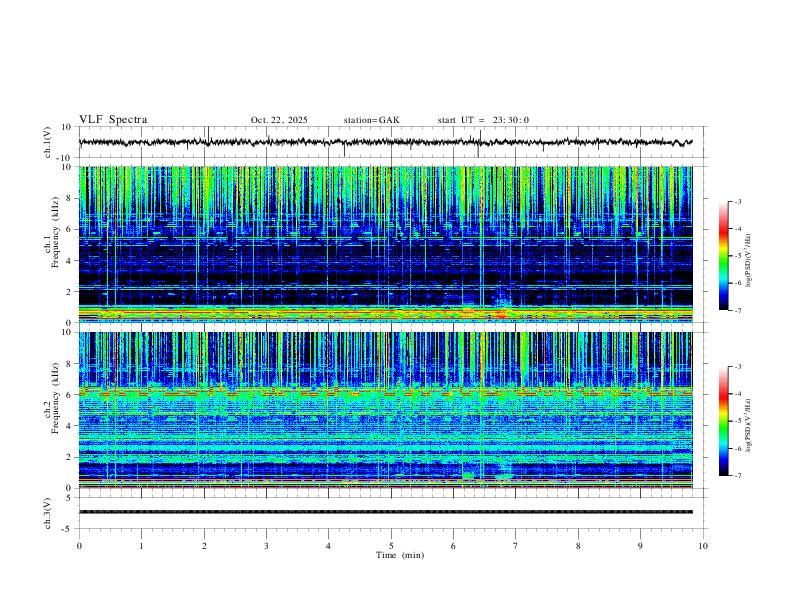Click time axis tick label "4"

pos(328,546)
